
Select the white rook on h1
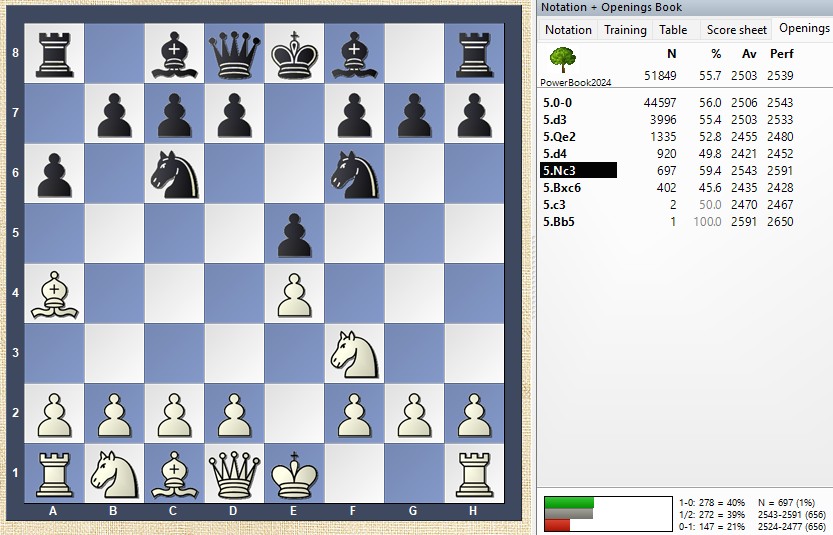pos(474,474)
